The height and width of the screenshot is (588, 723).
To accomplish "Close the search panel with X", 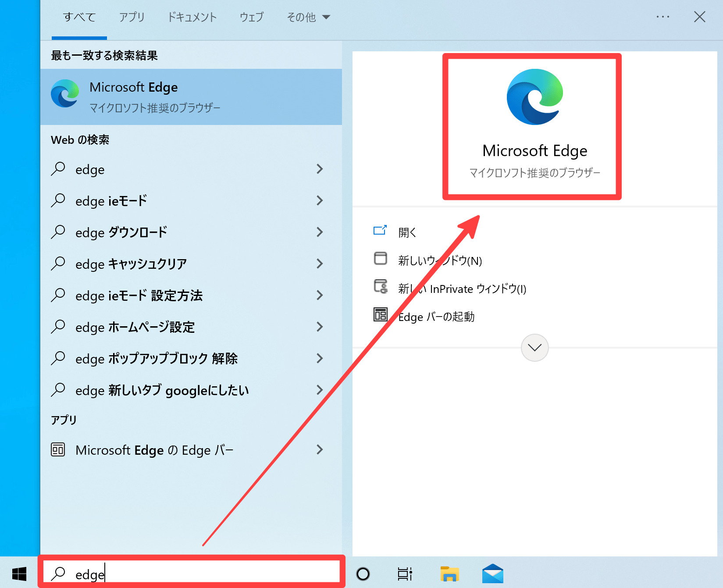I will pyautogui.click(x=700, y=17).
